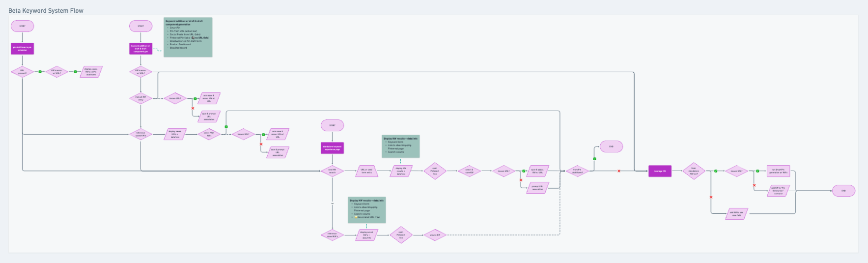Image resolution: width=868 pixels, height=263 pixels.
Task: Select 'keyword addition w/ draft & draft component gen' box
Action: coord(141,49)
